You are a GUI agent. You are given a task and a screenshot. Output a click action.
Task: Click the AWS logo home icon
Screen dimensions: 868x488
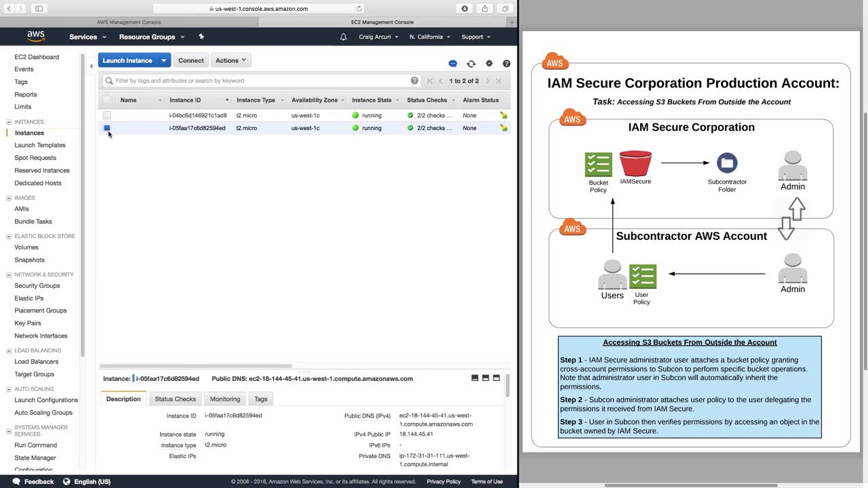click(x=36, y=37)
